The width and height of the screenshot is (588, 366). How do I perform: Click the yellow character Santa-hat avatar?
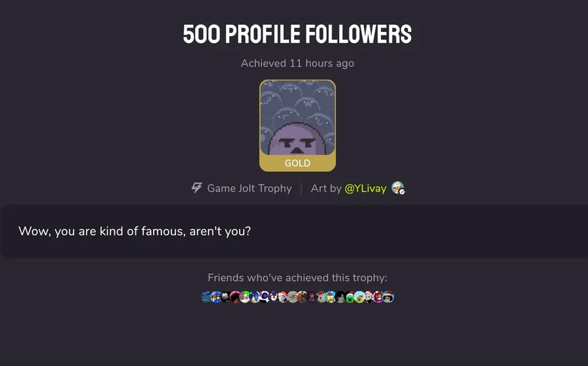[331, 297]
